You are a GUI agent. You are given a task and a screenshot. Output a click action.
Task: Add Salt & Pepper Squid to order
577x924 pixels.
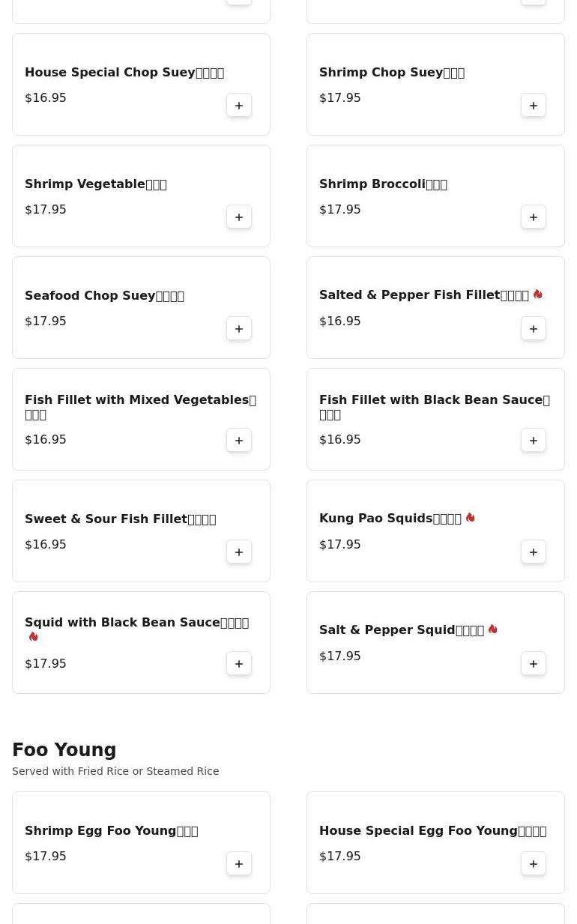tap(534, 664)
